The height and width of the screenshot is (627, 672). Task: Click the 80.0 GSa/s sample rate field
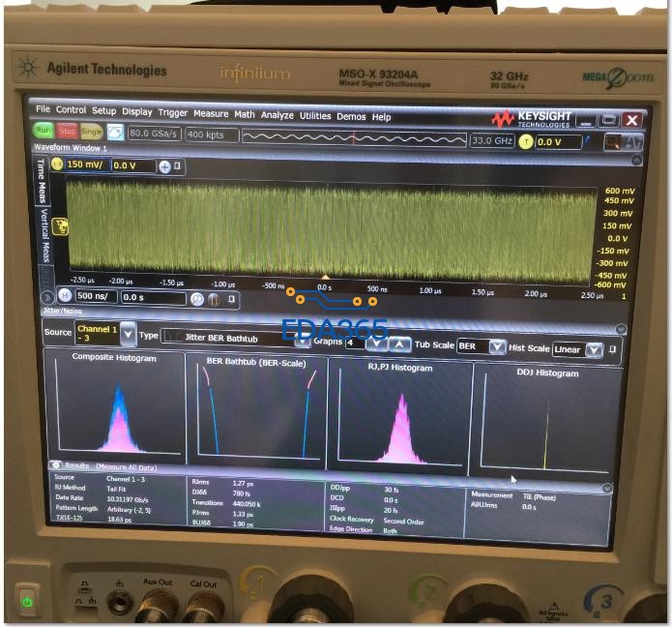click(154, 134)
